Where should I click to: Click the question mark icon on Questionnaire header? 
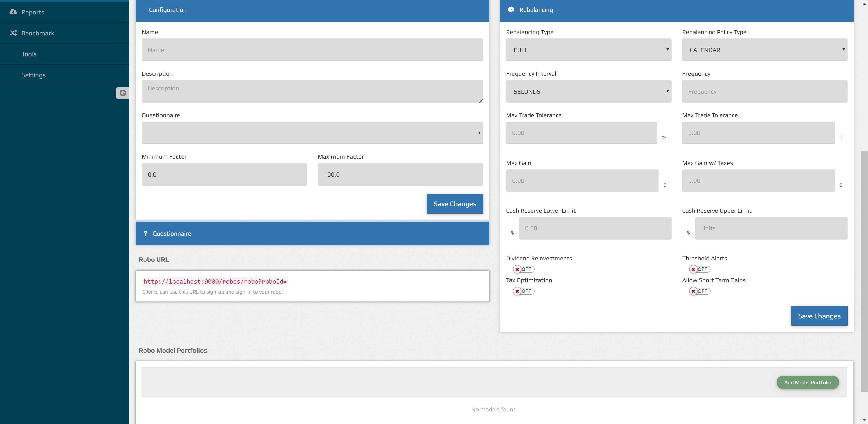pos(146,233)
